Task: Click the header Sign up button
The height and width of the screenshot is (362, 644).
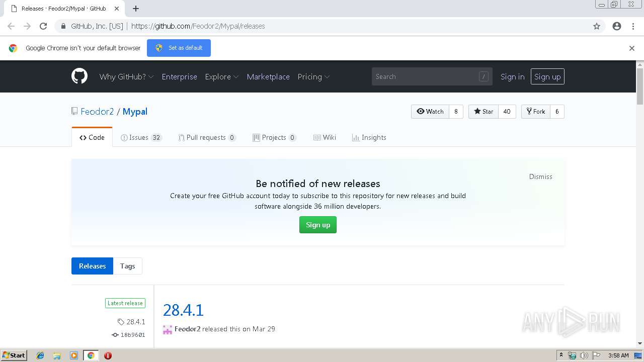Action: [x=547, y=76]
